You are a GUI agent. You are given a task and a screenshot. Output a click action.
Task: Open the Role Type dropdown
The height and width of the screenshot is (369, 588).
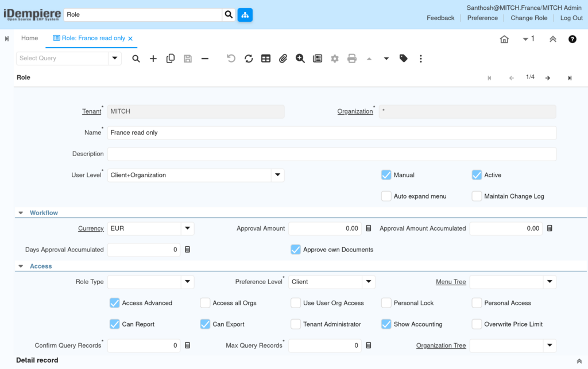tap(188, 282)
